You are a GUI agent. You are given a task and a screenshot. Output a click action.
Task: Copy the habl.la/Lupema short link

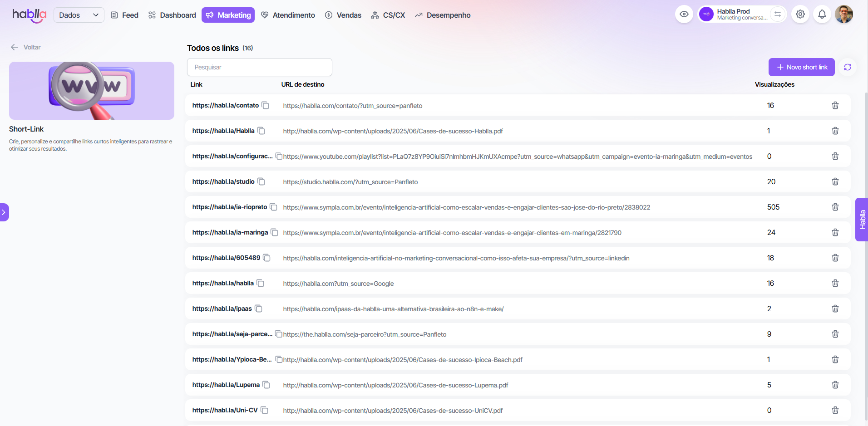tap(266, 385)
